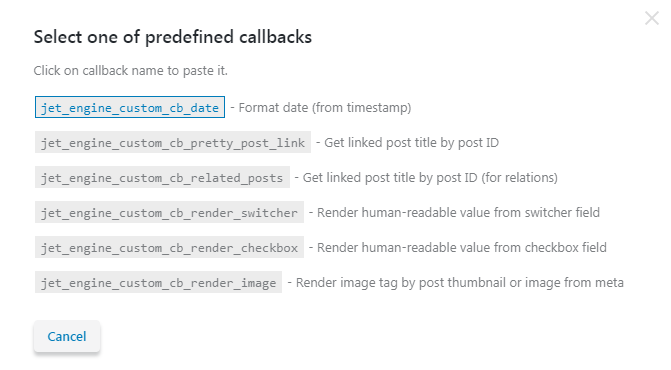The height and width of the screenshot is (370, 671).
Task: Choose jet_engine_custom_cb_pretty_post_link callback
Action: 173,142
